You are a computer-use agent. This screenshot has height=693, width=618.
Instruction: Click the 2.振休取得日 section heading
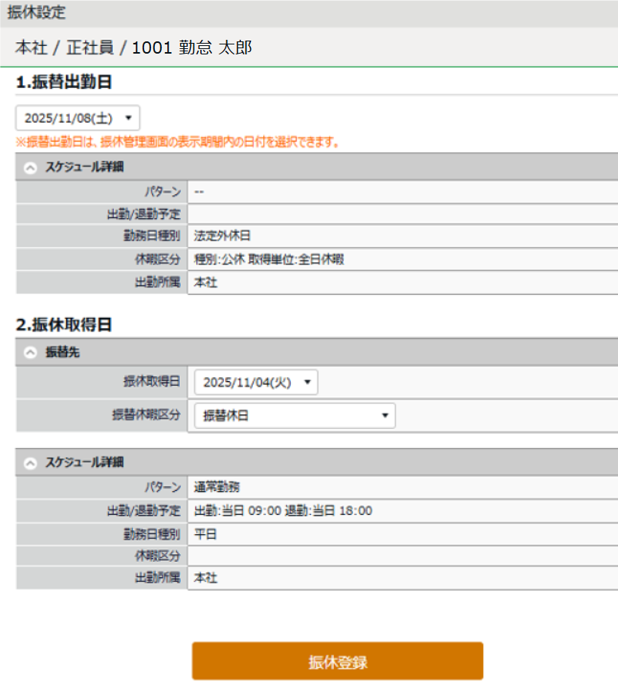[x=64, y=324]
